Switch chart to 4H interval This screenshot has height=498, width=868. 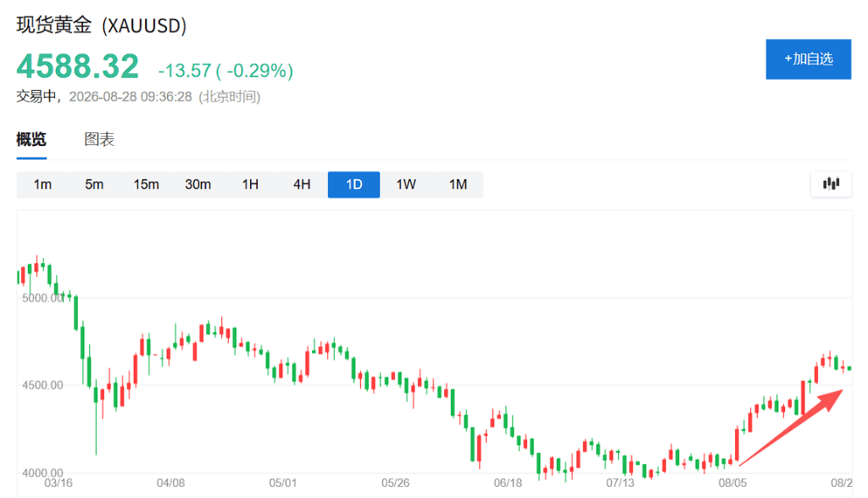coord(302,184)
